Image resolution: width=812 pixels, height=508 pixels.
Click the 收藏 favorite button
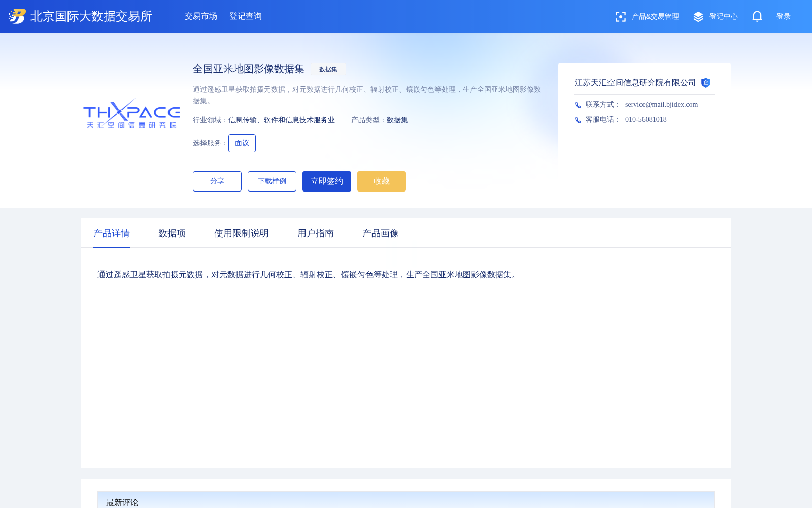click(x=382, y=181)
